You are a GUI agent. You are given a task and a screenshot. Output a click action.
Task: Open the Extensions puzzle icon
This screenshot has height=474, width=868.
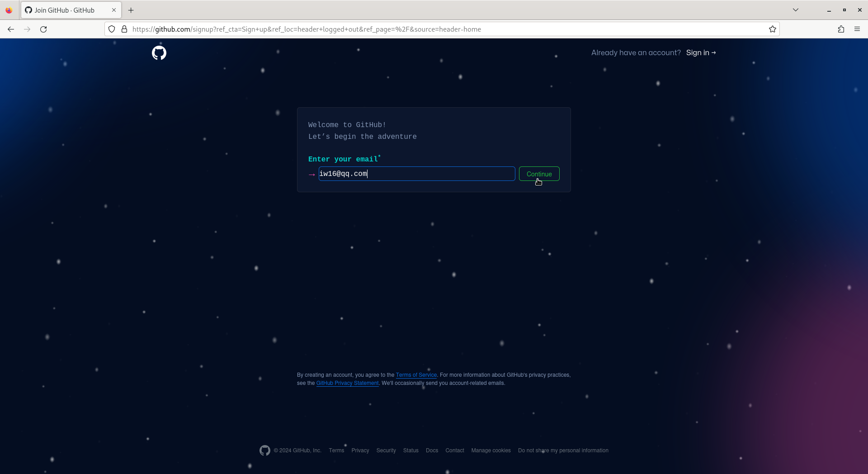click(x=841, y=29)
